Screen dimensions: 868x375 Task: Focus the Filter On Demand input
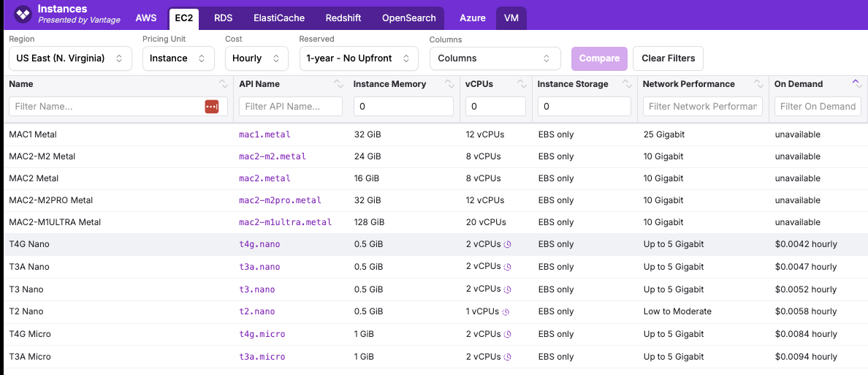point(818,106)
